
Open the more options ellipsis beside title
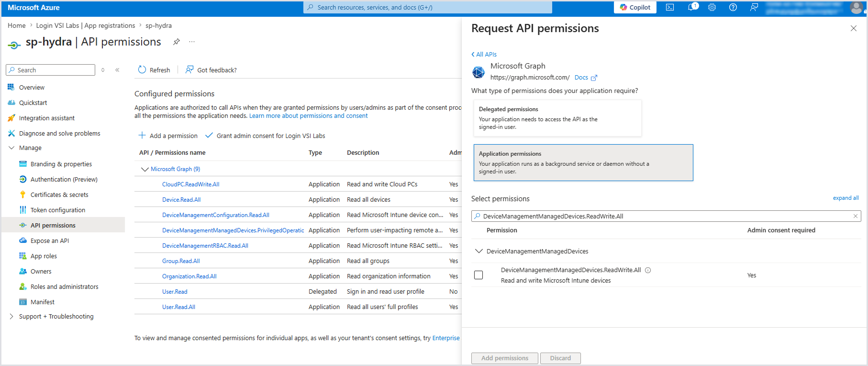192,42
